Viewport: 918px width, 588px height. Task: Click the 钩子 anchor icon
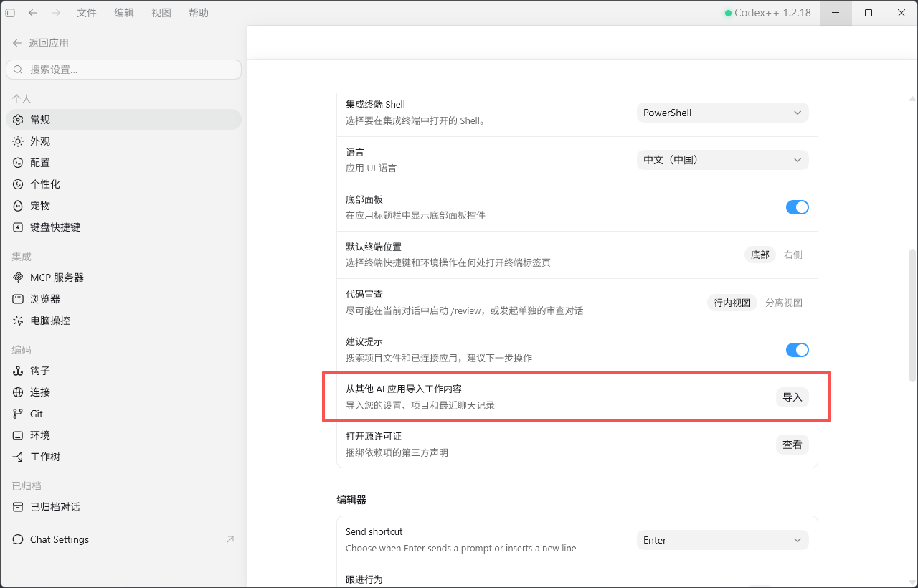click(18, 371)
